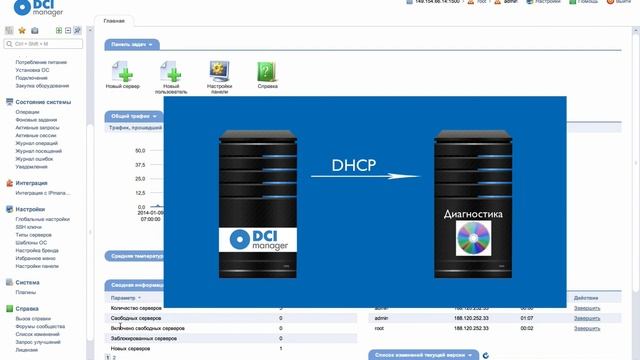The width and height of the screenshot is (640, 360).
Task: Click the search magnifier icon
Action: coord(9,44)
